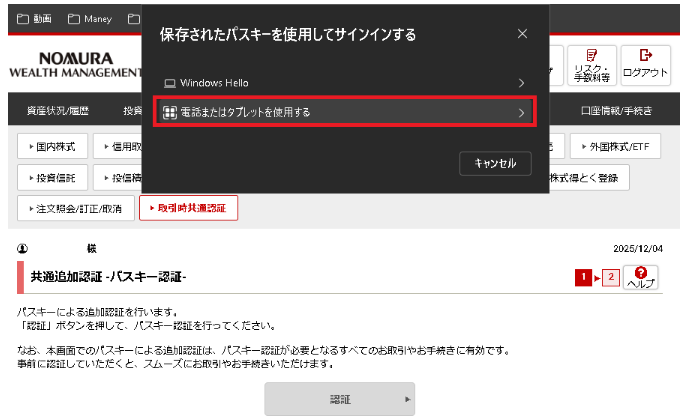Close the passkey sign-in dialog
This screenshot has width=686, height=419.
(522, 34)
